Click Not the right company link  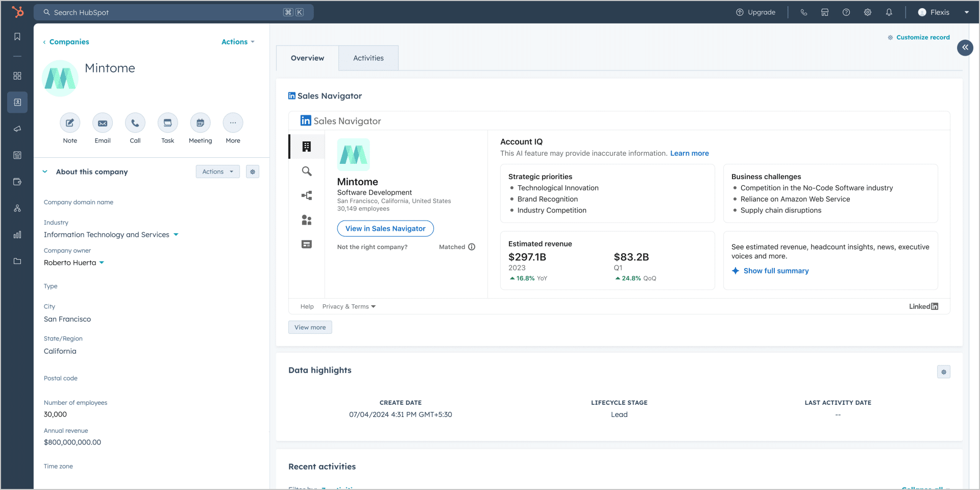coord(372,247)
